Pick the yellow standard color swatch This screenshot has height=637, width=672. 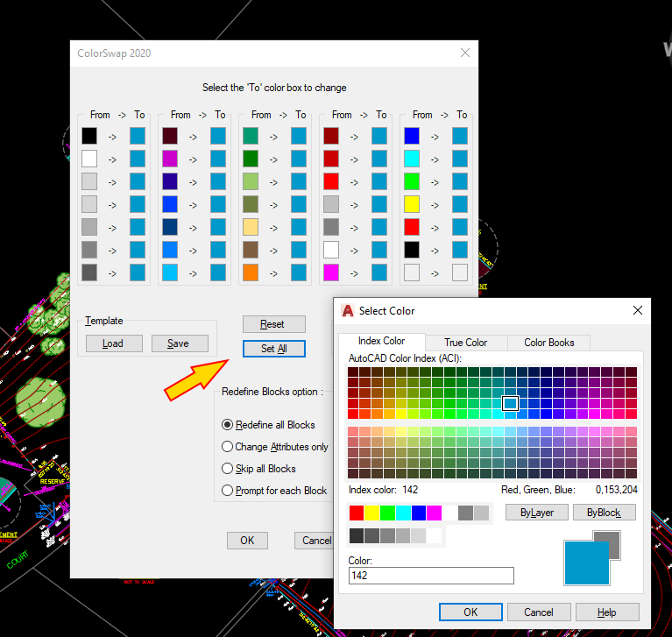point(372,513)
